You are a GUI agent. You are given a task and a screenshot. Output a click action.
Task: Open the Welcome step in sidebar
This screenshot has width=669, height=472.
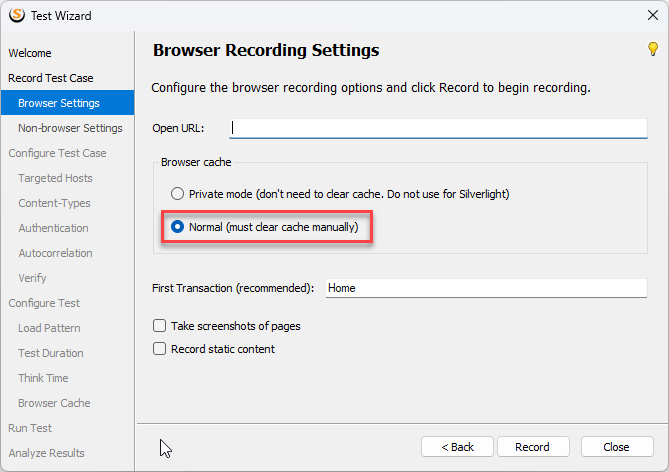tap(30, 53)
